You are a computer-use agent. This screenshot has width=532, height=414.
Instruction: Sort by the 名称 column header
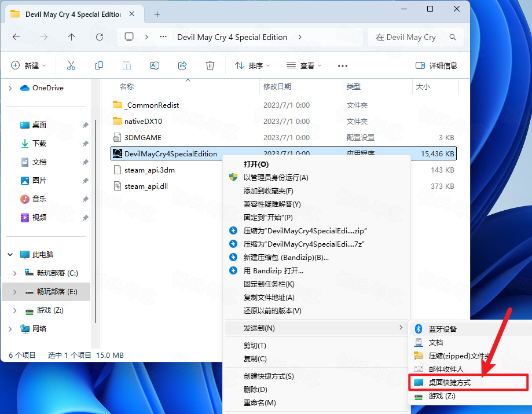tap(127, 87)
